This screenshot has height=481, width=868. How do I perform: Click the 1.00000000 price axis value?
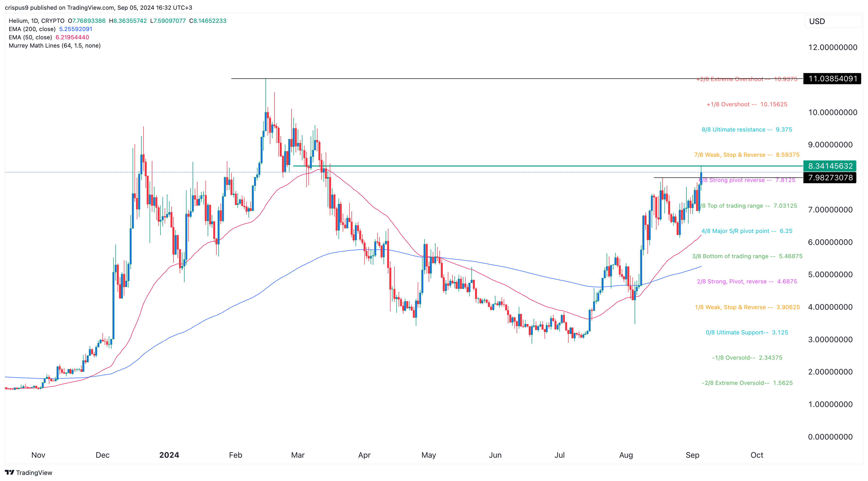pyautogui.click(x=830, y=404)
